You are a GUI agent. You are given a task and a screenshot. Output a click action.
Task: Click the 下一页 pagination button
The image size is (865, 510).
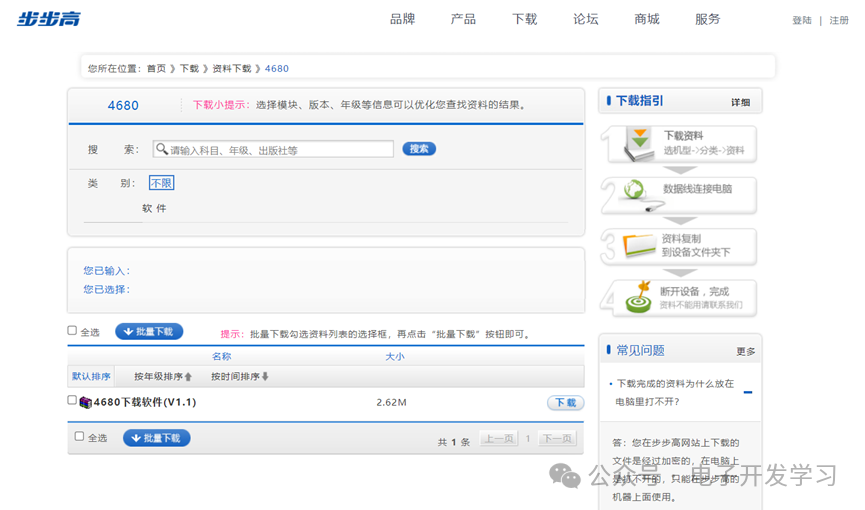point(557,439)
